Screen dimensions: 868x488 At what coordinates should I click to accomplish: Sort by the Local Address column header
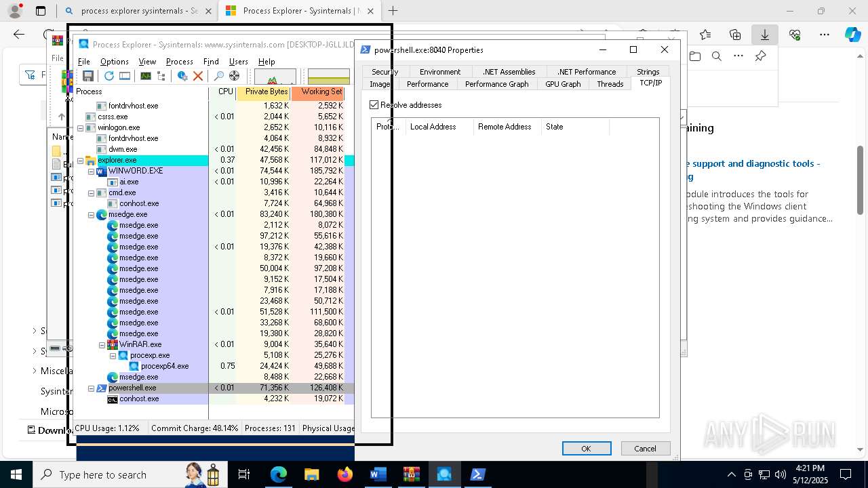(x=439, y=127)
